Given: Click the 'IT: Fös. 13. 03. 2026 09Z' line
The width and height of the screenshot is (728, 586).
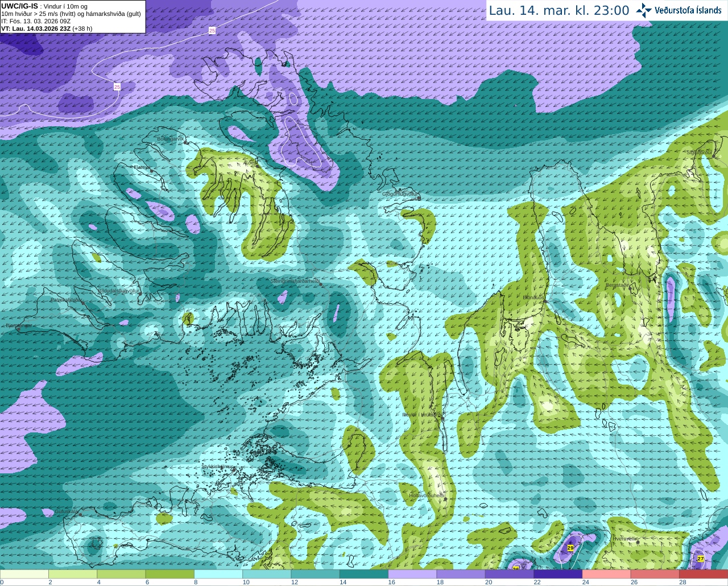Looking at the screenshot, I should (36, 21).
